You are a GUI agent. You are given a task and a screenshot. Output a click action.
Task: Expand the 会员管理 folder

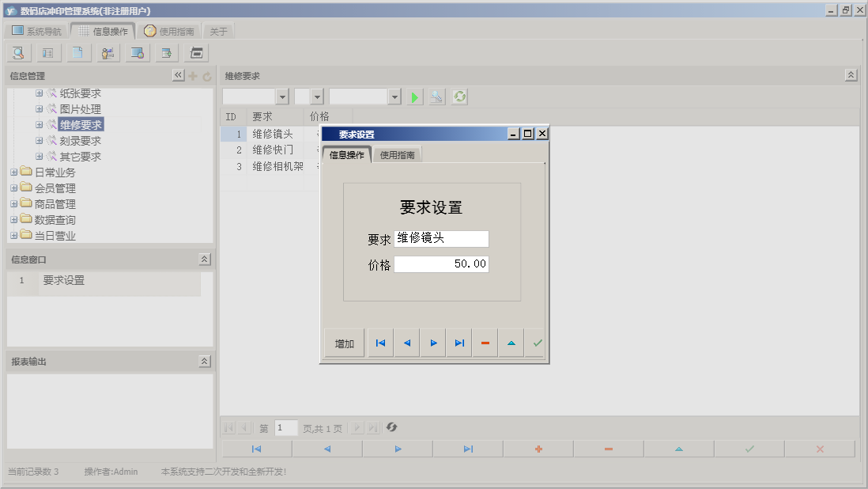tap(14, 188)
